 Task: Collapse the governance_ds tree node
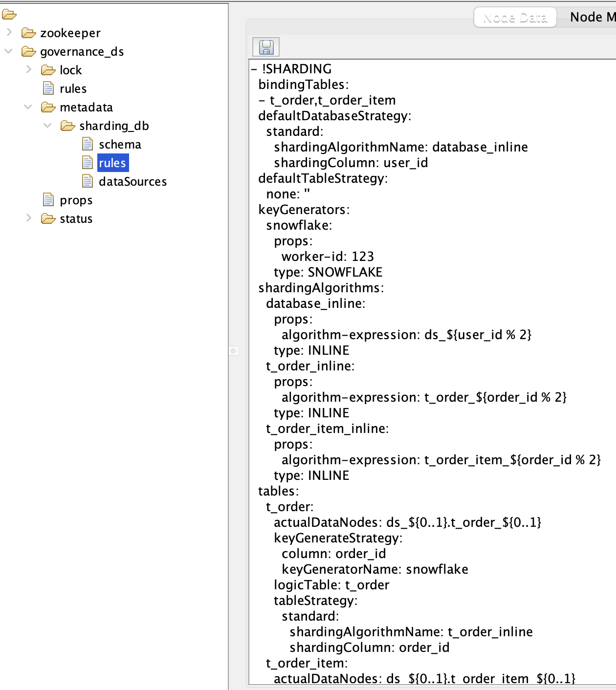pos(9,51)
